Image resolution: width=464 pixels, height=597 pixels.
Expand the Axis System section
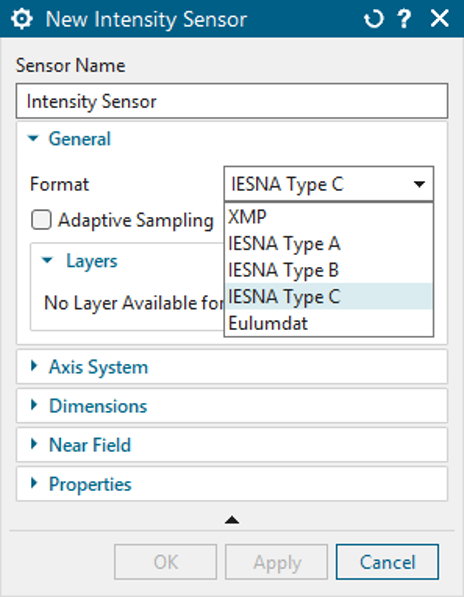(x=232, y=367)
